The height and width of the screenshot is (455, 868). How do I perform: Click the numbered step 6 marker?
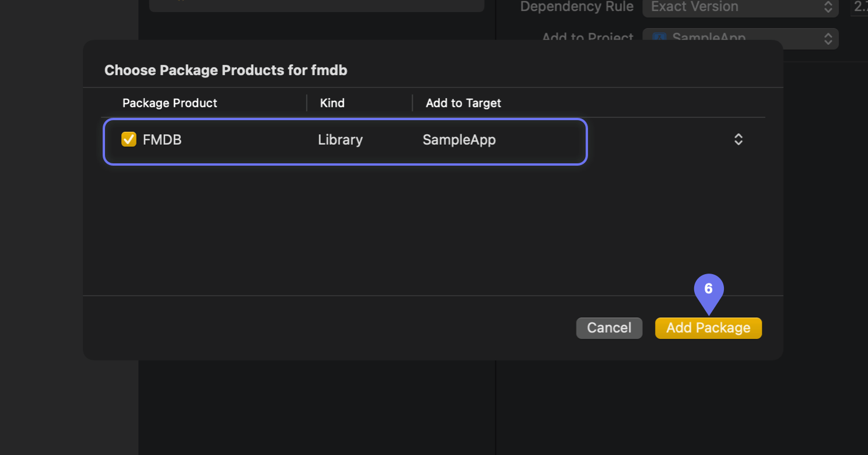tap(708, 290)
